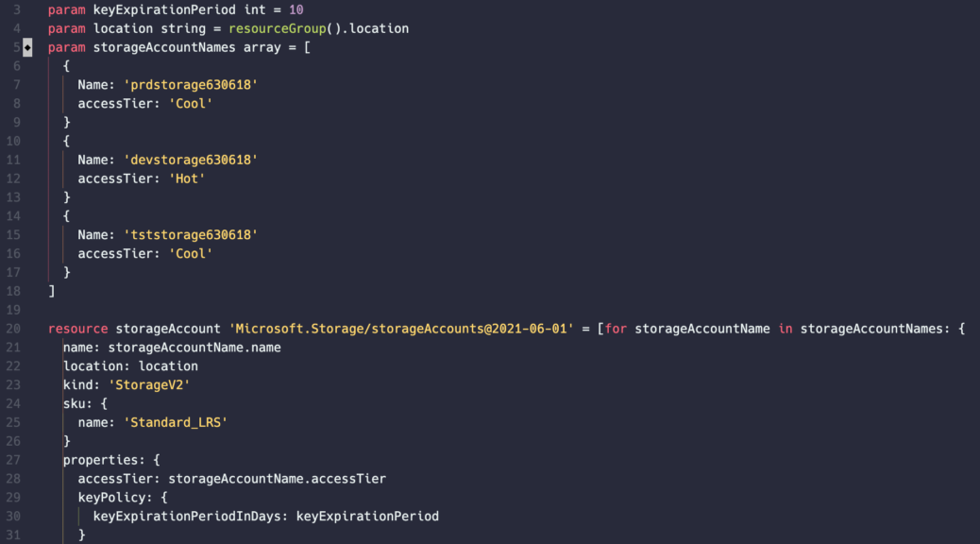980x544 pixels.
Task: Click line number 20 in the gutter
Action: 14,329
